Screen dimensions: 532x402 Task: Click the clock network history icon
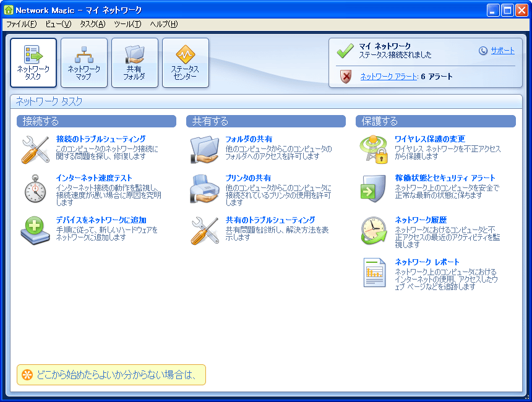pos(374,231)
